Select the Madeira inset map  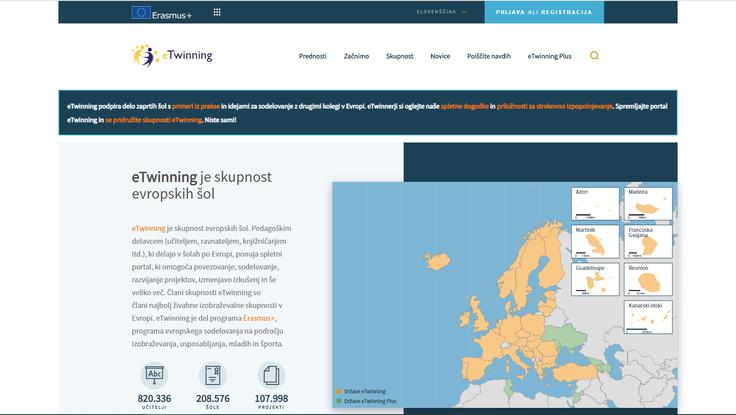[648, 204]
